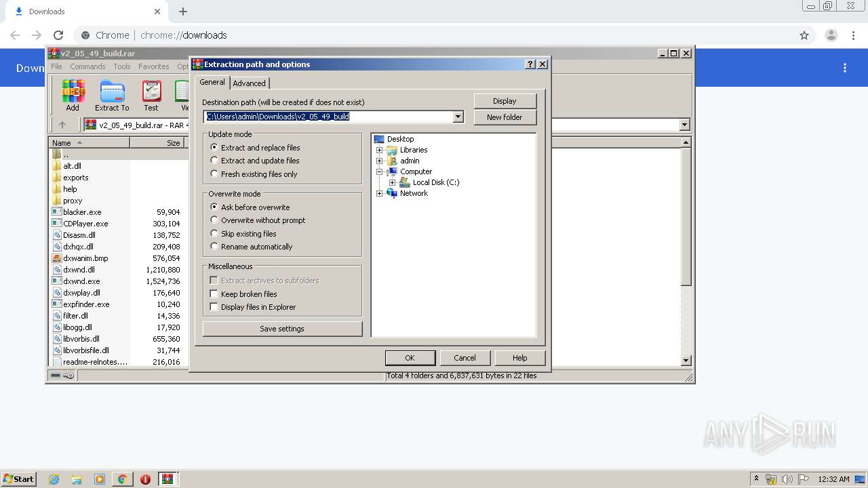868x488 pixels.
Task: Open the Chrome profile avatar
Action: [831, 35]
